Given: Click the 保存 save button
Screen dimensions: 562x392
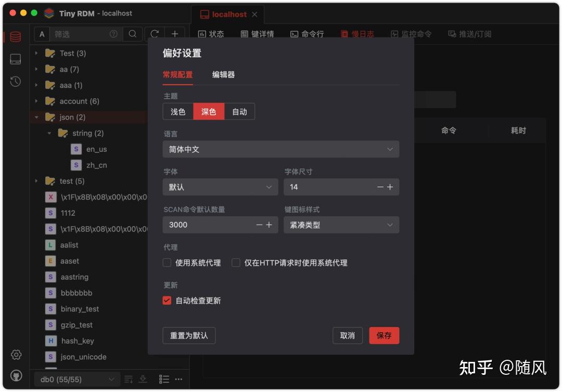Looking at the screenshot, I should pos(384,335).
